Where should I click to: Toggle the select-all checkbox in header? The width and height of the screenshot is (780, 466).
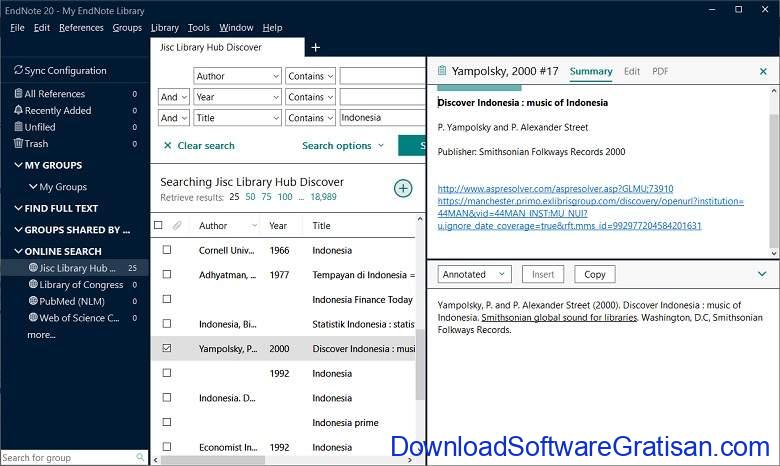click(158, 225)
